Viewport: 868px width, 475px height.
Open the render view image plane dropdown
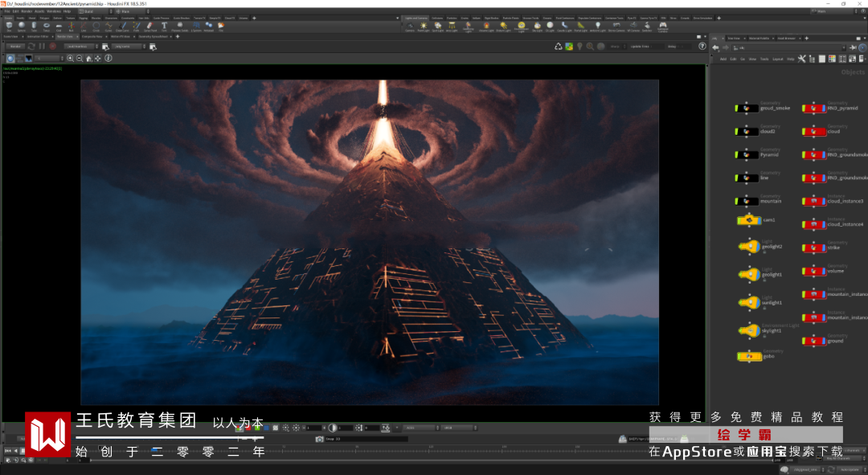[x=49, y=58]
